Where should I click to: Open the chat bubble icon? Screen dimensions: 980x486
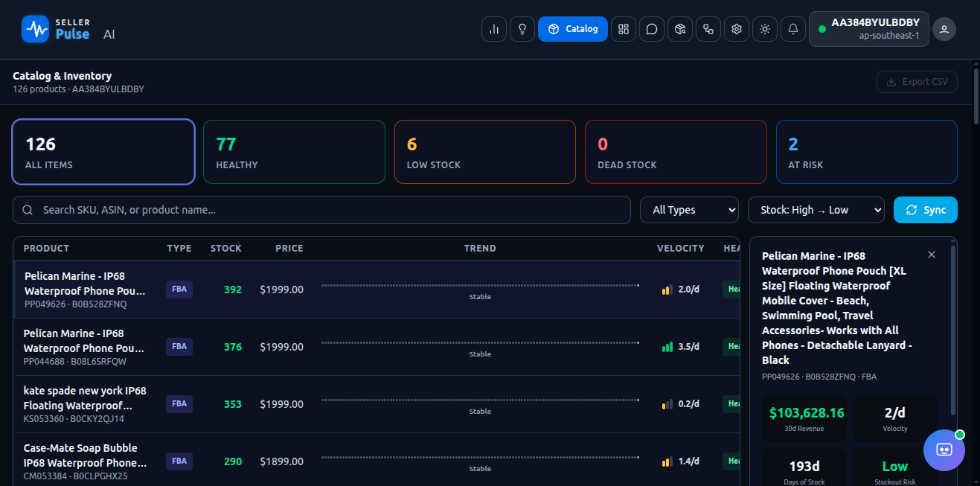point(652,29)
